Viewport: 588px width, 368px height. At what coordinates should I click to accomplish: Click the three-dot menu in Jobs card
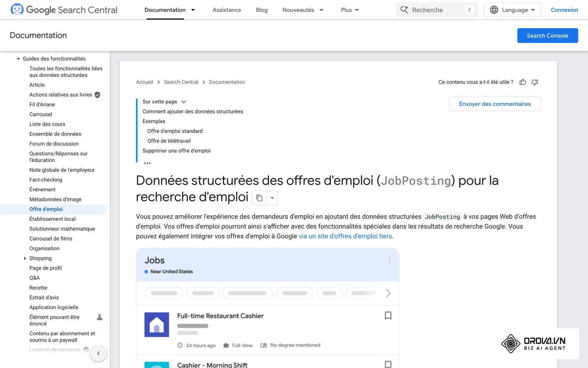pos(390,260)
